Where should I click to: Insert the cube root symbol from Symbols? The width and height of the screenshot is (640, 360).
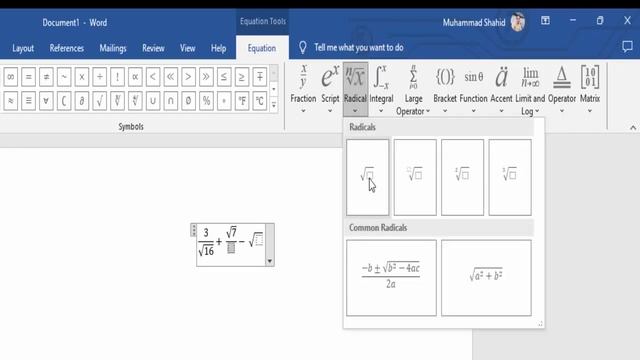coord(117,101)
